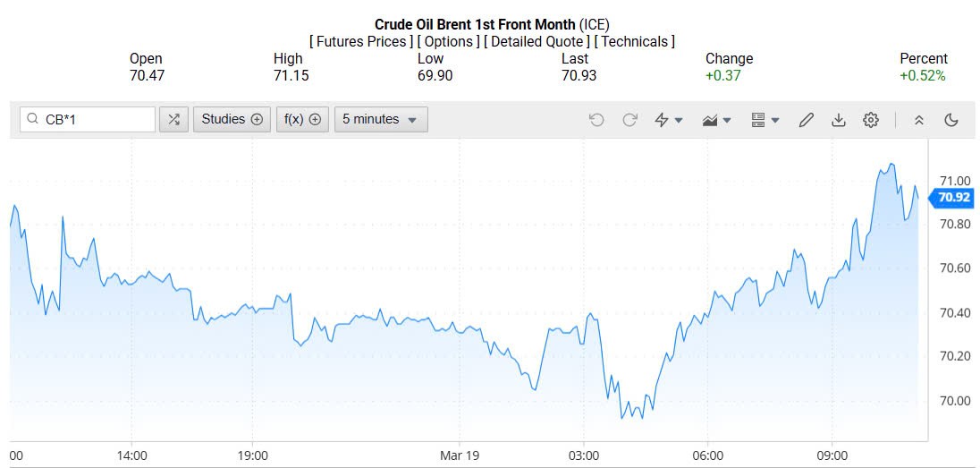980x468 pixels.
Task: Click the compare symbols shuffle icon
Action: click(x=173, y=119)
